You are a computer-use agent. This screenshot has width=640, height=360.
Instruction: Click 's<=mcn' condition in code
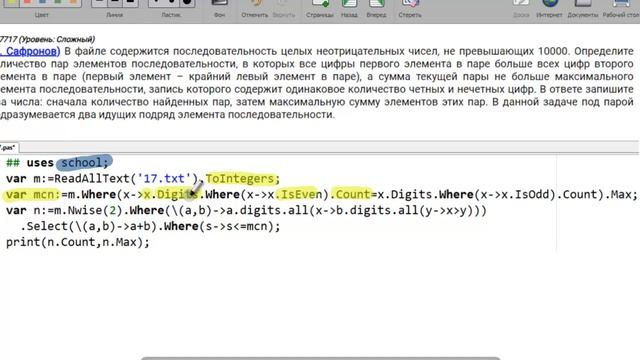pos(236,227)
